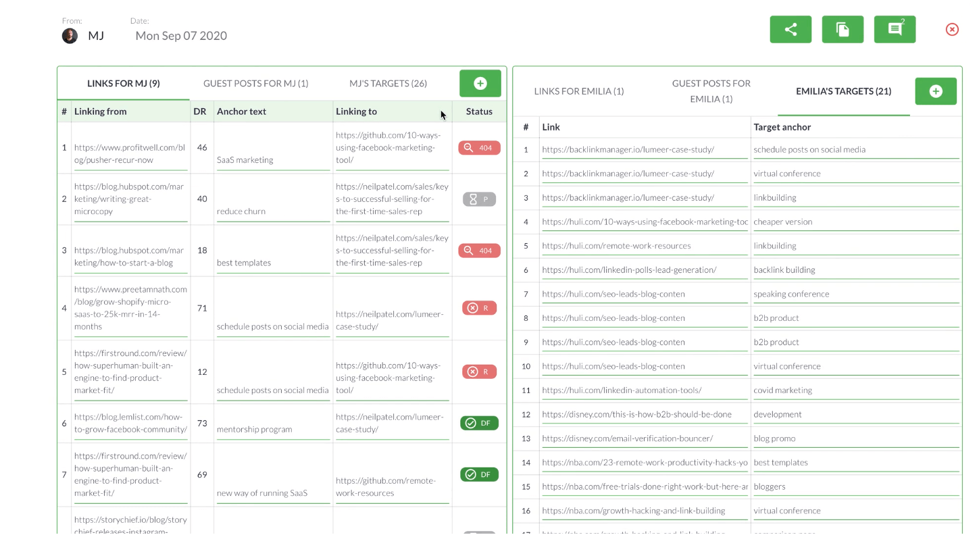Open the Guest Posts for Emilia tab
This screenshot has height=560, width=979.
(711, 91)
